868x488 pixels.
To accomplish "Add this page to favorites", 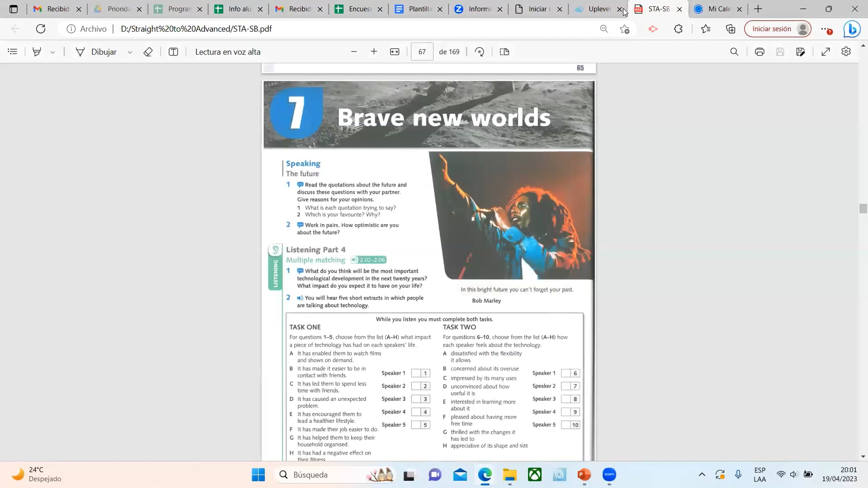I will 625,29.
